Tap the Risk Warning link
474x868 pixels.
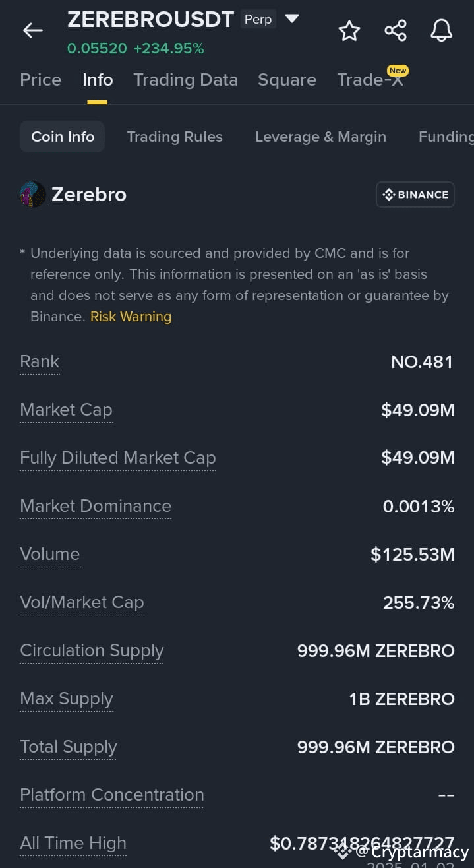tap(131, 317)
